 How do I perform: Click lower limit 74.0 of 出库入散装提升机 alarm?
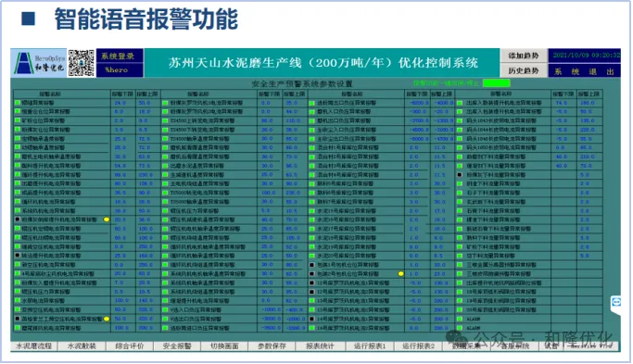pyautogui.click(x=561, y=103)
